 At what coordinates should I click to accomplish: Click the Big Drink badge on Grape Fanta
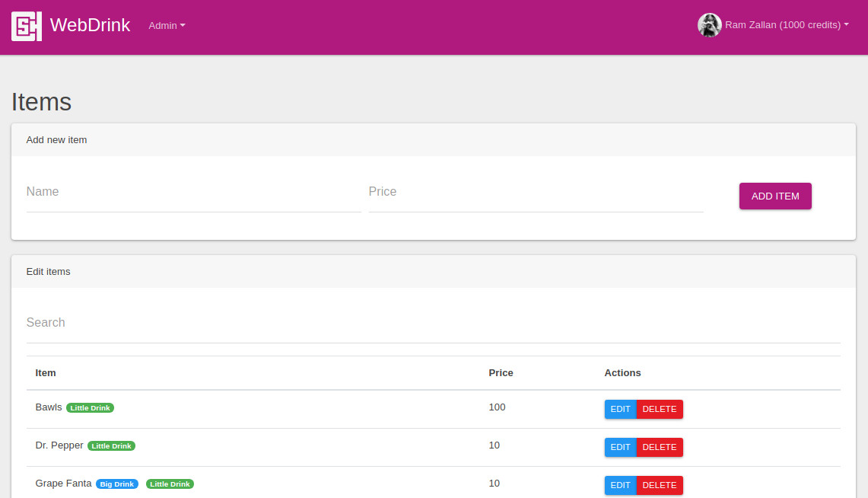click(x=117, y=484)
